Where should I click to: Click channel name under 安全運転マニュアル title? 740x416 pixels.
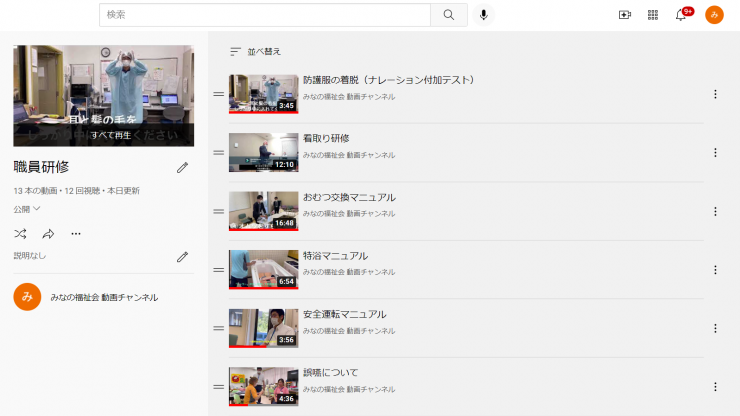tap(349, 331)
